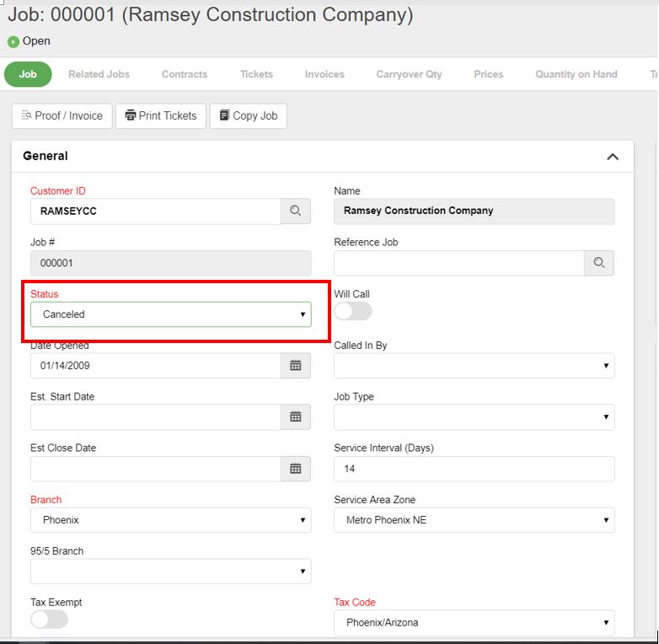The width and height of the screenshot is (659, 644).
Task: Toggle the Tax Exempt switch
Action: click(x=49, y=620)
